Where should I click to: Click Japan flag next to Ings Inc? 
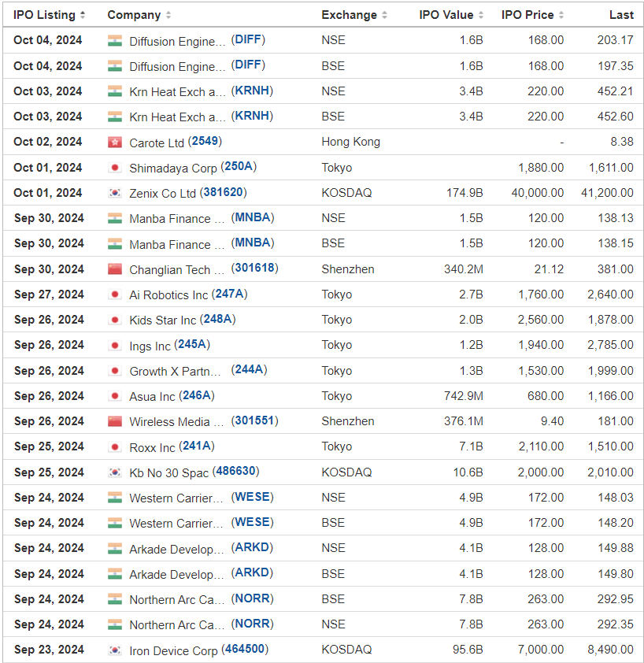point(115,346)
